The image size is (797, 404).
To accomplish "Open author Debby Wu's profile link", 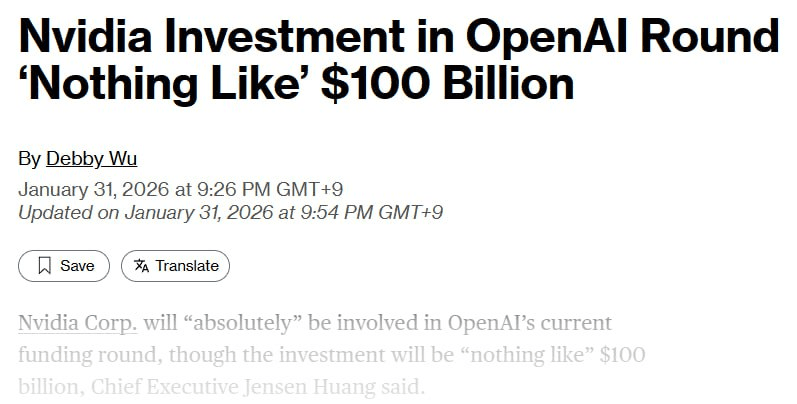I will pyautogui.click(x=91, y=159).
